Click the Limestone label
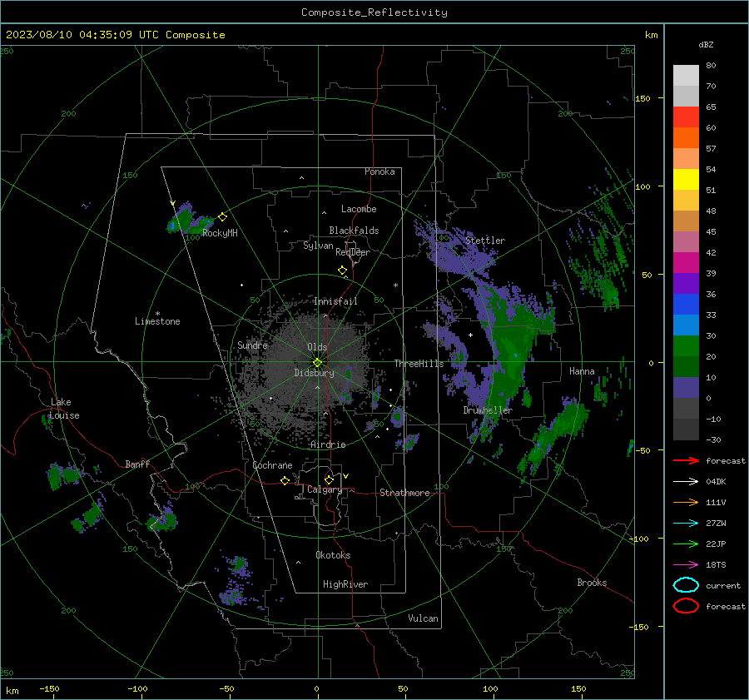 tap(157, 321)
